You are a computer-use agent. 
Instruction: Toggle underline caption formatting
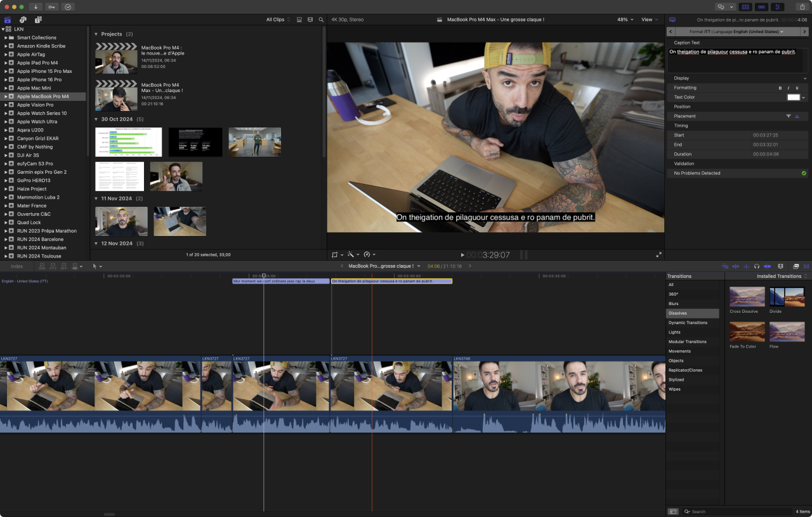point(797,88)
